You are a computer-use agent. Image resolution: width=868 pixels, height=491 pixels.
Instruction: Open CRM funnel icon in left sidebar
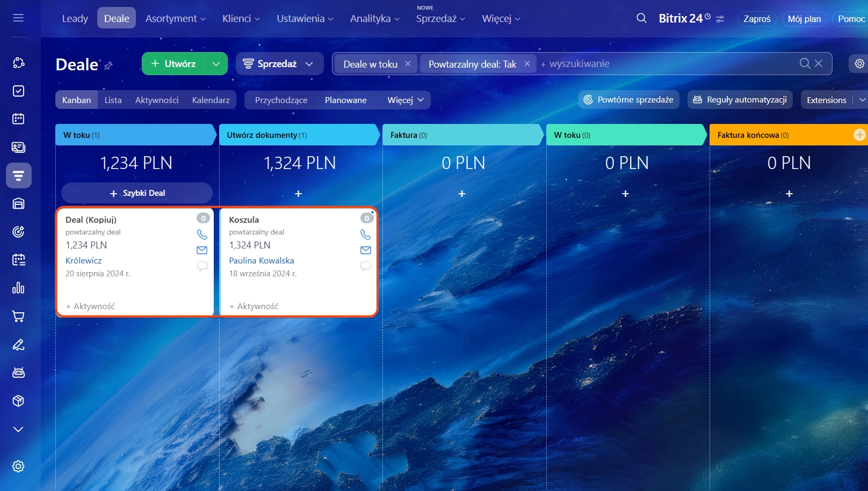[18, 175]
